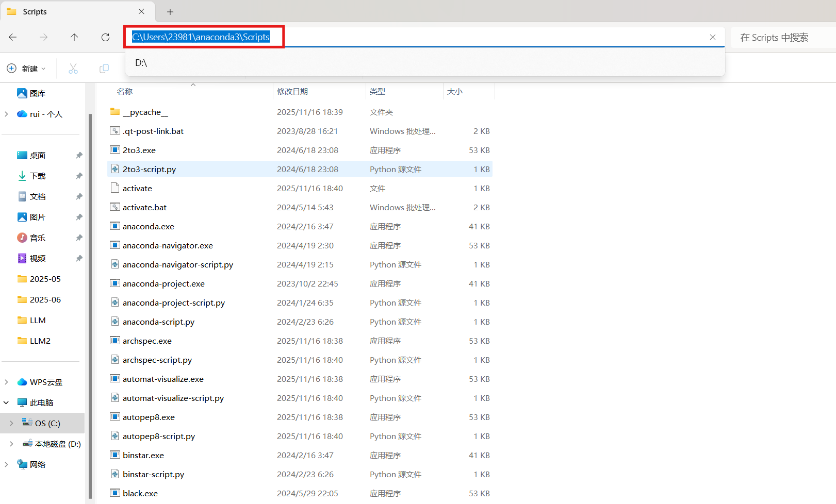
Task: Select the anaconda.exe file icon
Action: 115,226
